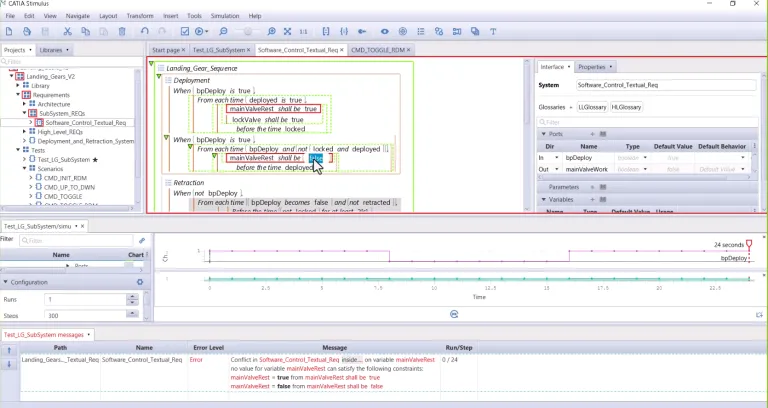This screenshot has width=768, height=408.
Task: Increase the Runs value with stepper
Action: [132, 297]
